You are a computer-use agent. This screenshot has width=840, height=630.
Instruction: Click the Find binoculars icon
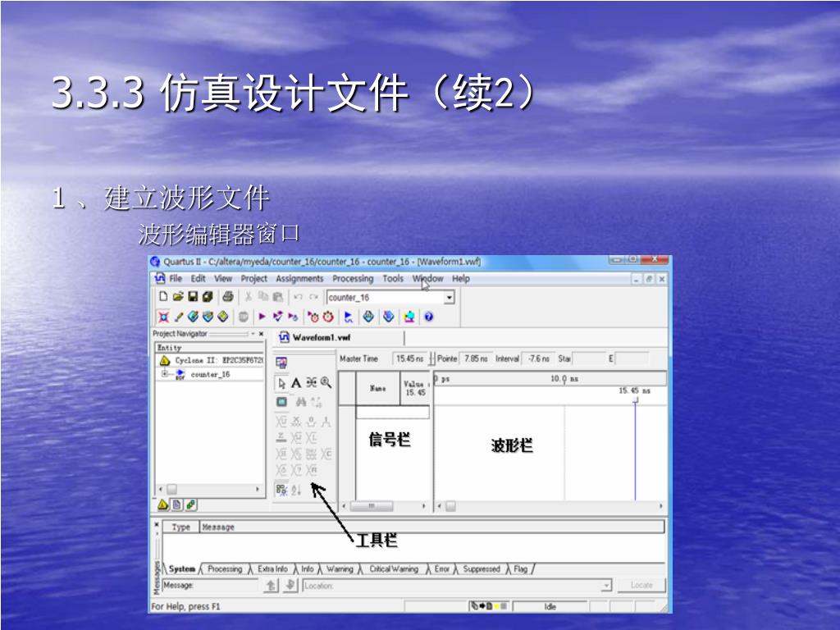point(300,401)
